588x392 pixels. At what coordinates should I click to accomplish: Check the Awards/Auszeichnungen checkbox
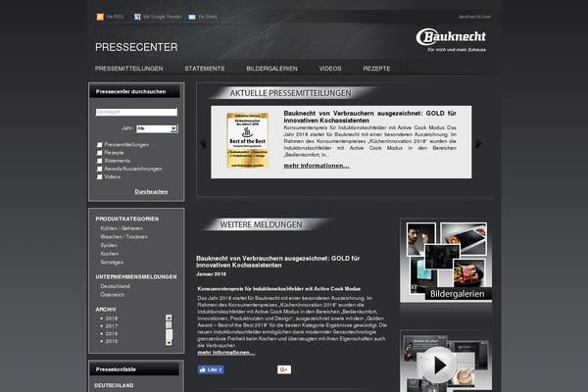click(99, 169)
